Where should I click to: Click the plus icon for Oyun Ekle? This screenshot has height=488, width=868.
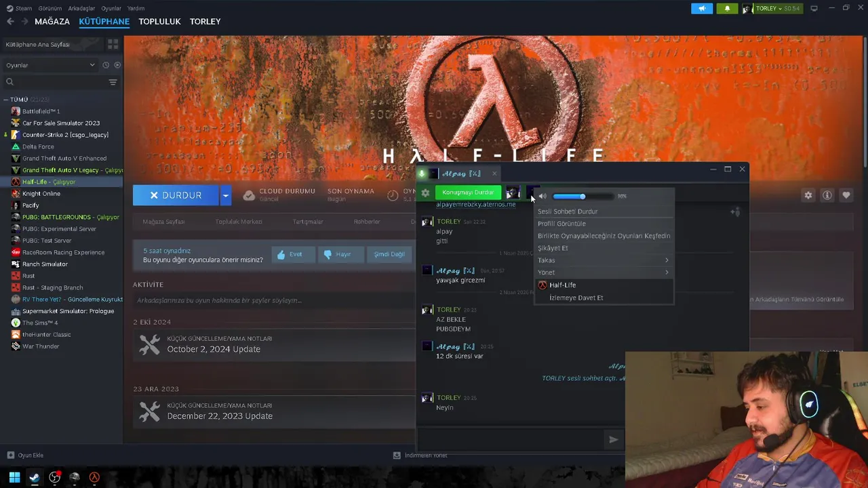coord(10,455)
